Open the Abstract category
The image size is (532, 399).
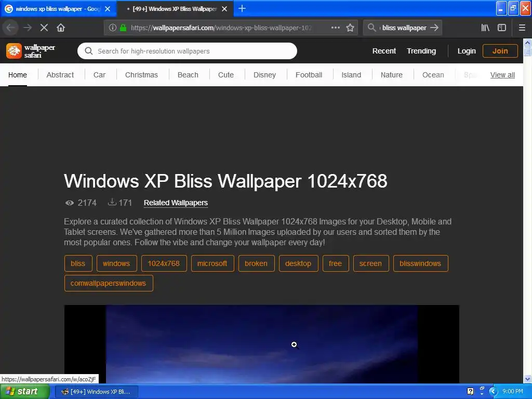click(x=60, y=75)
